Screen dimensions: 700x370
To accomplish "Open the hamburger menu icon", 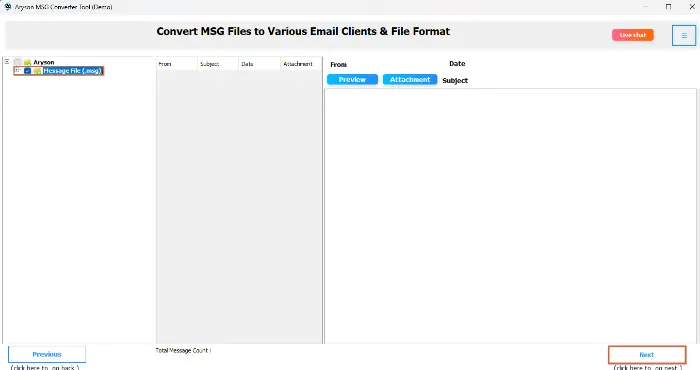I will tap(683, 35).
